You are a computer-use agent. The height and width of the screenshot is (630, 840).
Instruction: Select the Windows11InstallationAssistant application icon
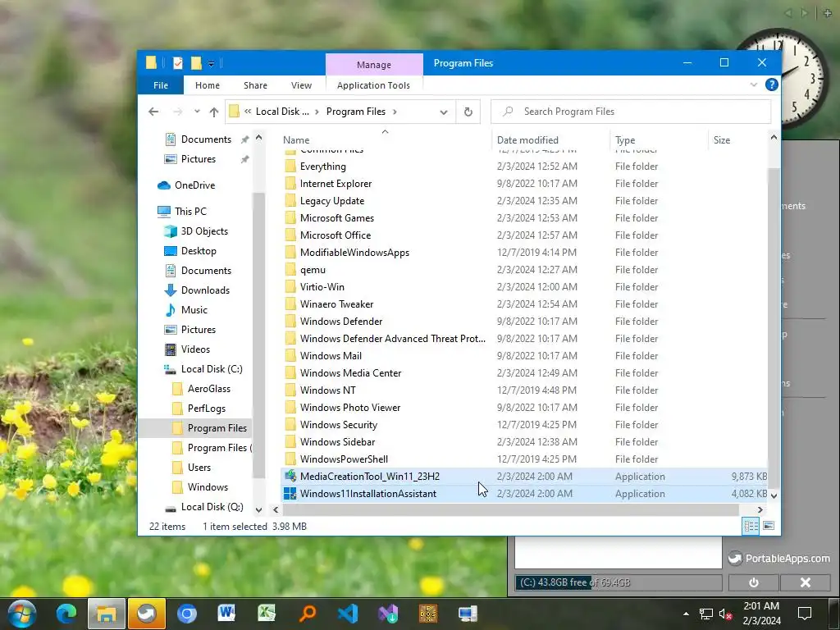tap(290, 493)
